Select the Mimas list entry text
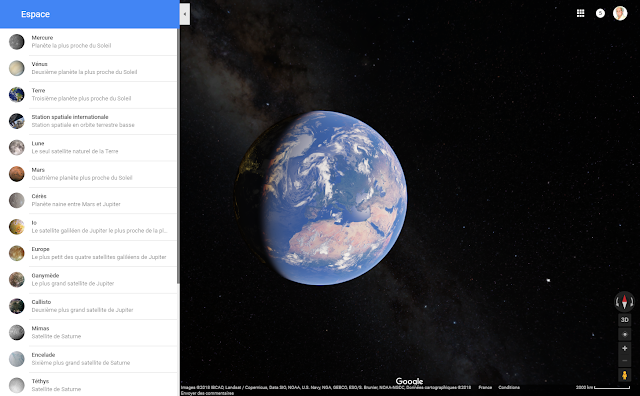Viewport: 640px width, 396px height. 40,328
